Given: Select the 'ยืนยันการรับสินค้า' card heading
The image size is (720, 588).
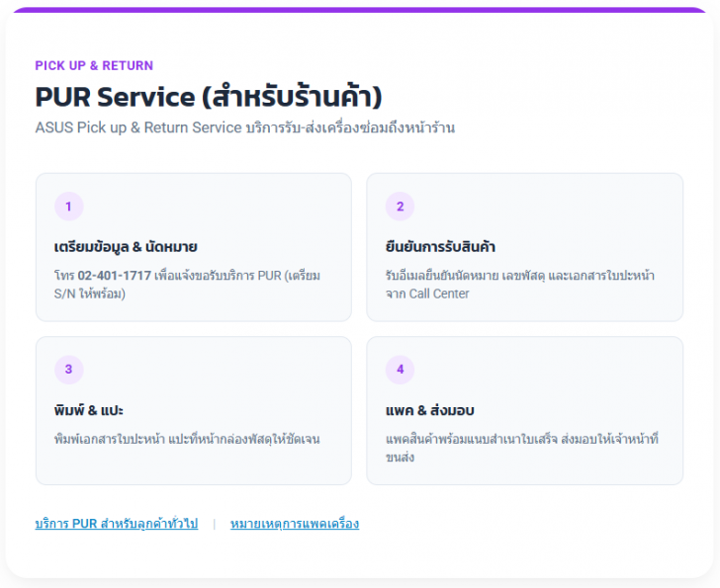Looking at the screenshot, I should click(x=440, y=247).
